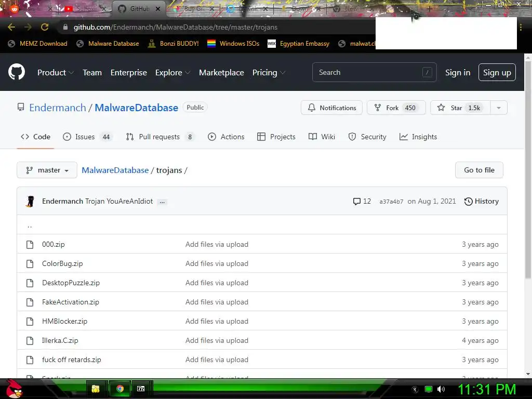Open the Issues tab

point(87,137)
